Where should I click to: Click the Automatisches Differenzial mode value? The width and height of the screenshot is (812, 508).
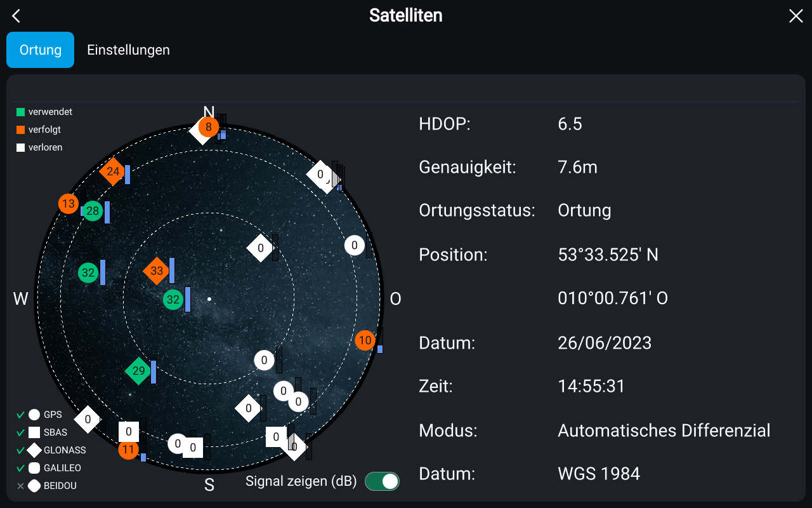(x=664, y=431)
